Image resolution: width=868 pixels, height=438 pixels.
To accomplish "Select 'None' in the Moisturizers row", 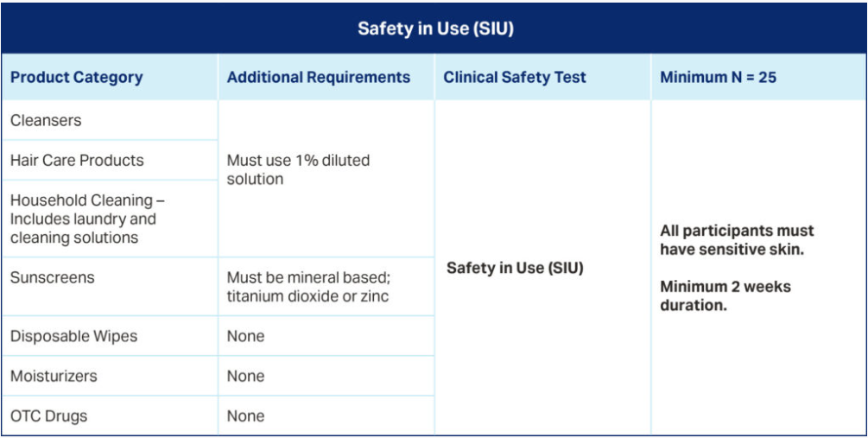I will pos(245,376).
